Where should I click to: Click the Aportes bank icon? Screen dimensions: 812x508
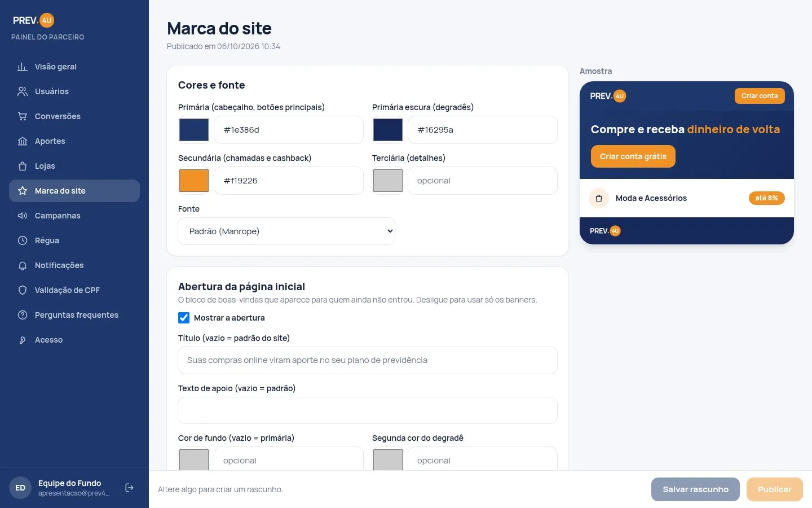[23, 141]
